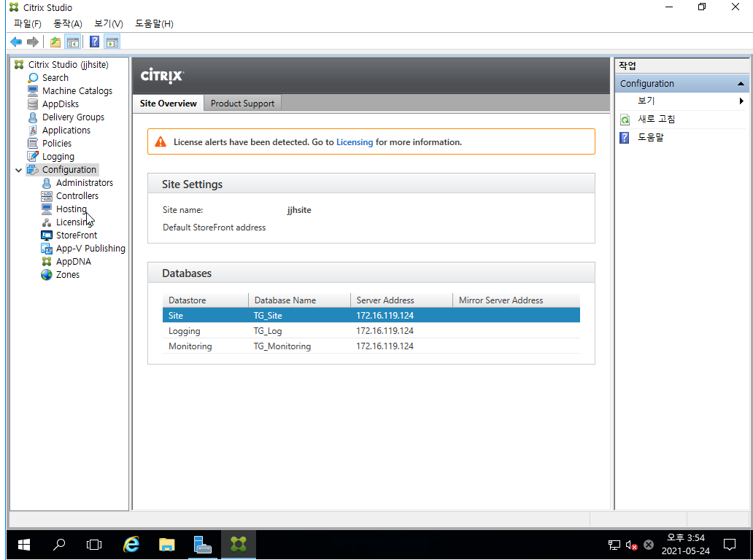This screenshot has height=560, width=753.
Task: Select Configuration label in the tree
Action: pos(69,169)
